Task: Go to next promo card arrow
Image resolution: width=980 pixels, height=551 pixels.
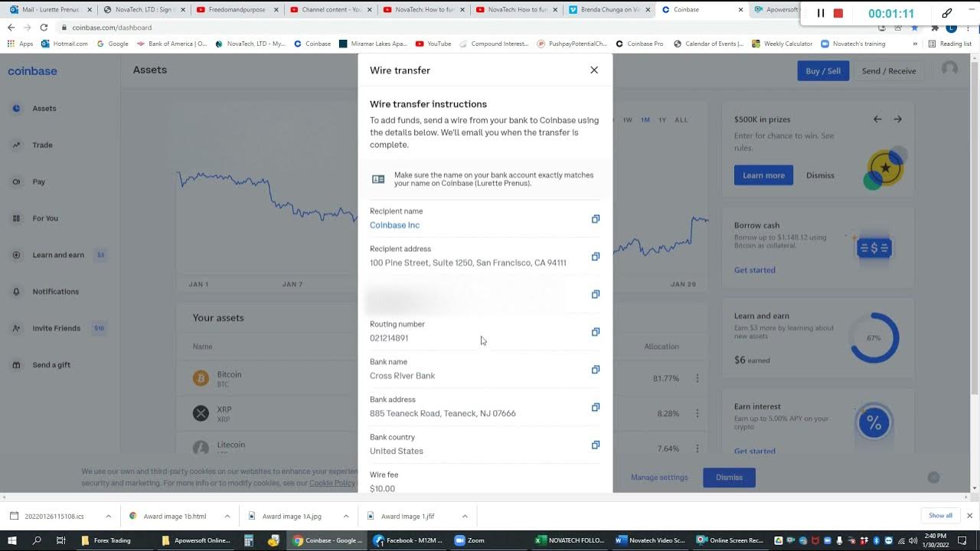Action: coord(897,119)
